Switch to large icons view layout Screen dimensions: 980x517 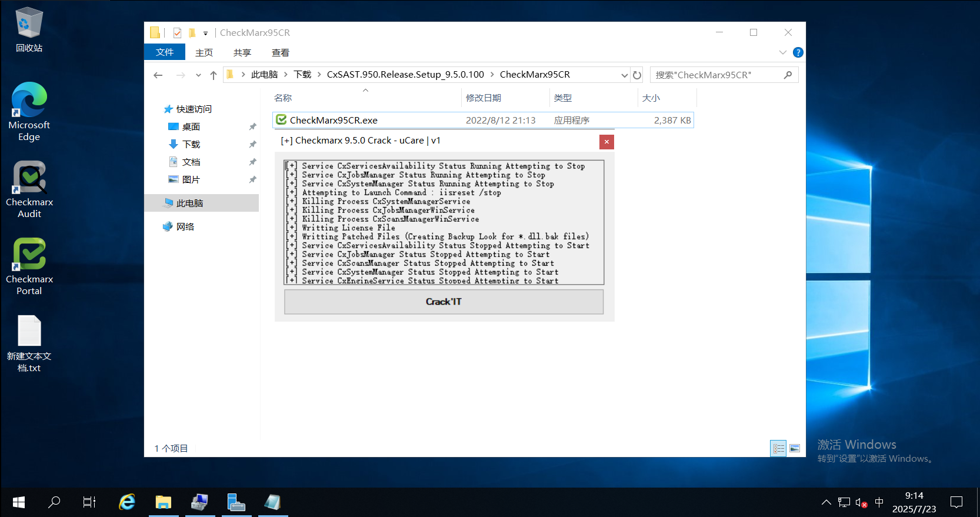click(795, 448)
